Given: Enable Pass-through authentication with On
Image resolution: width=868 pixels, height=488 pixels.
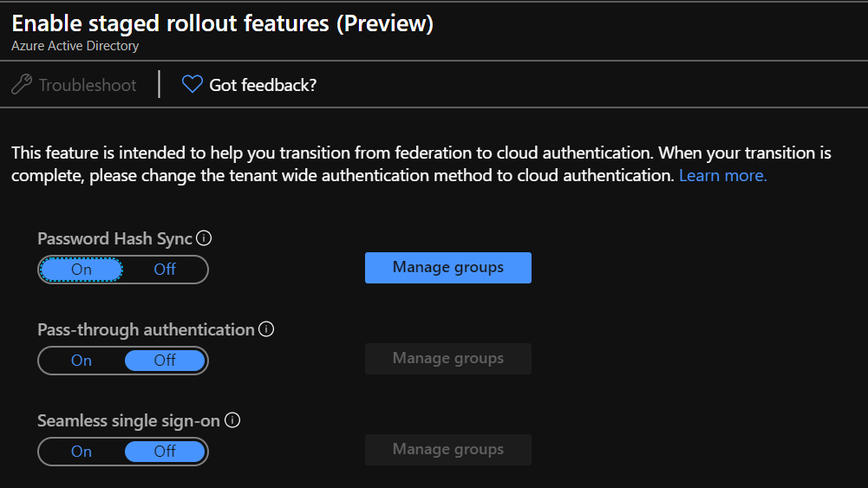Looking at the screenshot, I should (82, 361).
